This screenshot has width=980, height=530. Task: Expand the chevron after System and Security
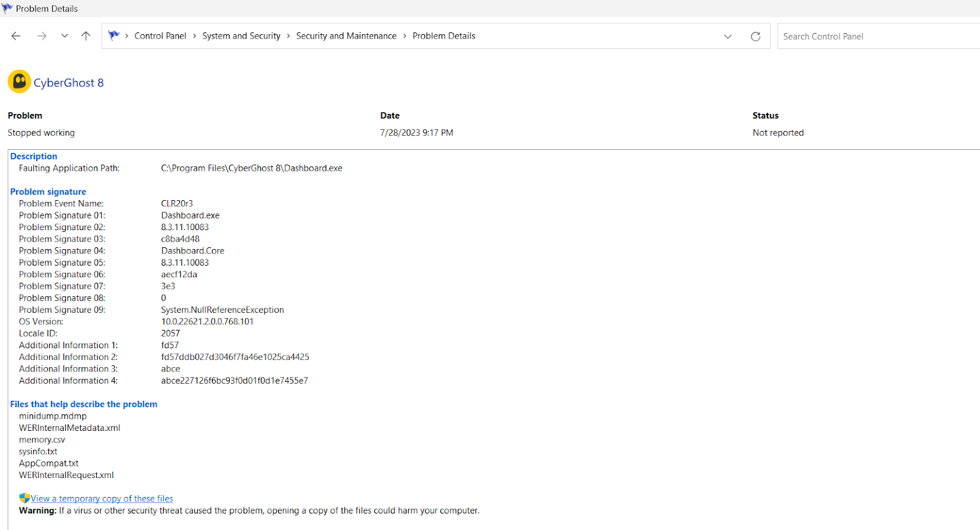pyautogui.click(x=288, y=36)
